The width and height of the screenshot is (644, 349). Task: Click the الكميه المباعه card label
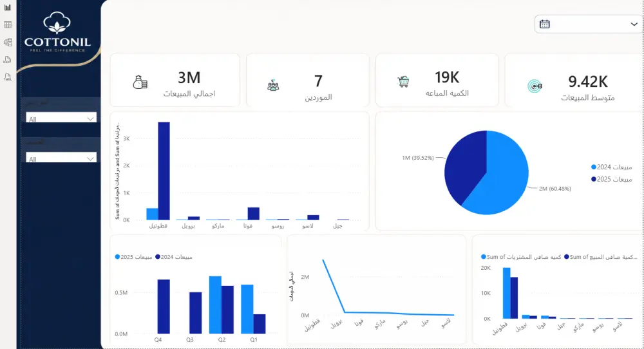coord(447,93)
